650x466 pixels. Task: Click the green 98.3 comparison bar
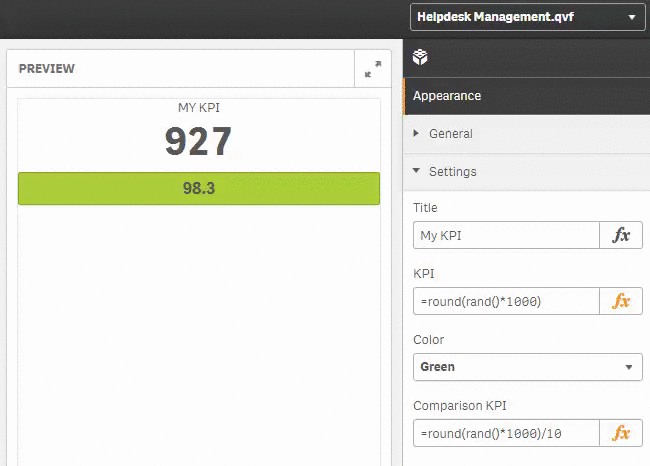tap(199, 188)
